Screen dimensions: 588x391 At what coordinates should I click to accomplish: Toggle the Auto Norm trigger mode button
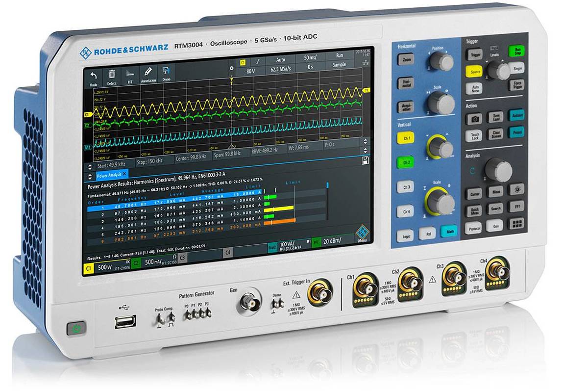coord(474,88)
